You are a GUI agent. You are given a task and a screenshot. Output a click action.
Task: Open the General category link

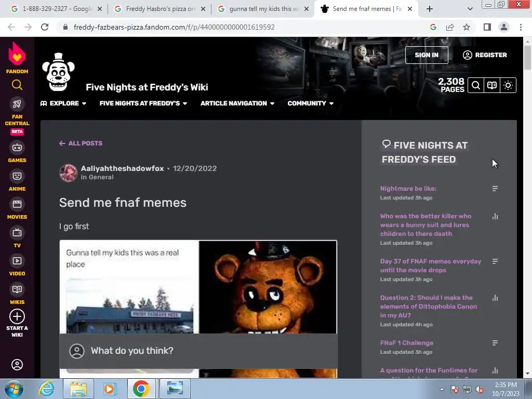point(101,177)
